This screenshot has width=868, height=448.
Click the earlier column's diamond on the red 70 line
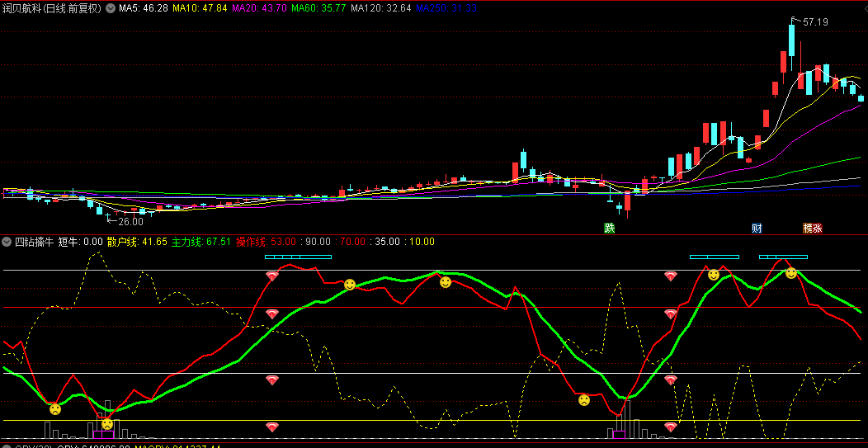click(x=271, y=314)
